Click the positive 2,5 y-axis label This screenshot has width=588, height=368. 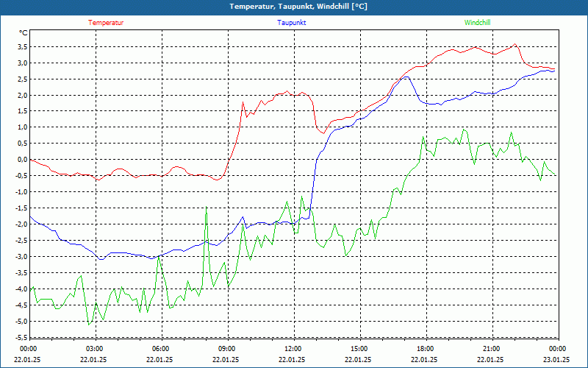click(x=22, y=79)
